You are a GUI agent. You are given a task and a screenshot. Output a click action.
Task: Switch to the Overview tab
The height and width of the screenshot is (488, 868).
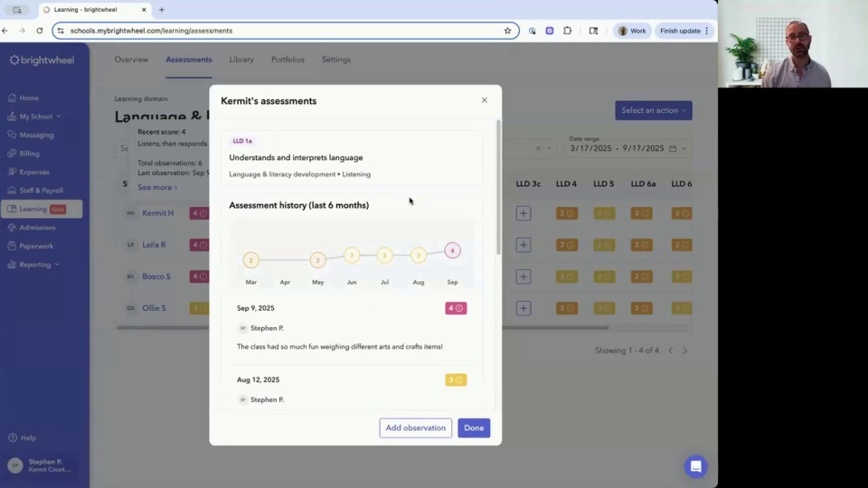[131, 60]
